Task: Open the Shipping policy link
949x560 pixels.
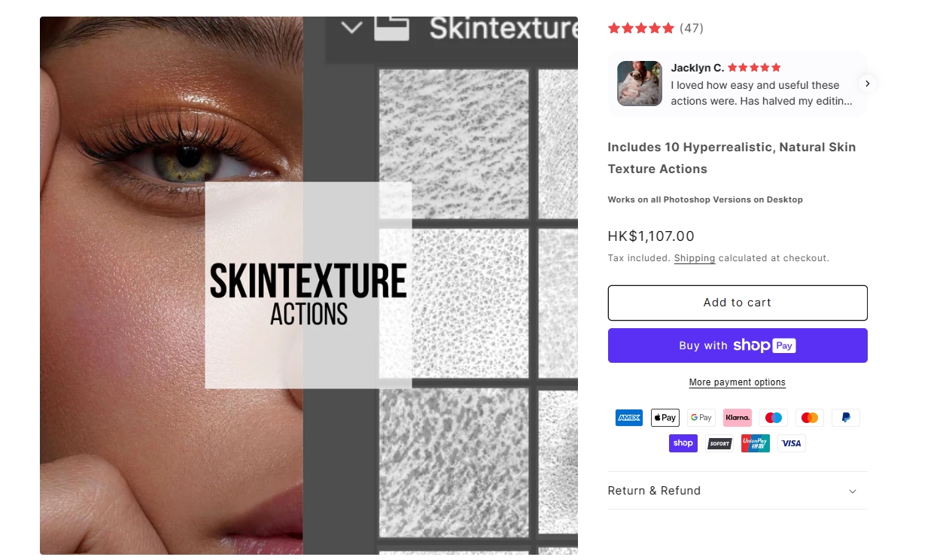Action: pyautogui.click(x=695, y=258)
